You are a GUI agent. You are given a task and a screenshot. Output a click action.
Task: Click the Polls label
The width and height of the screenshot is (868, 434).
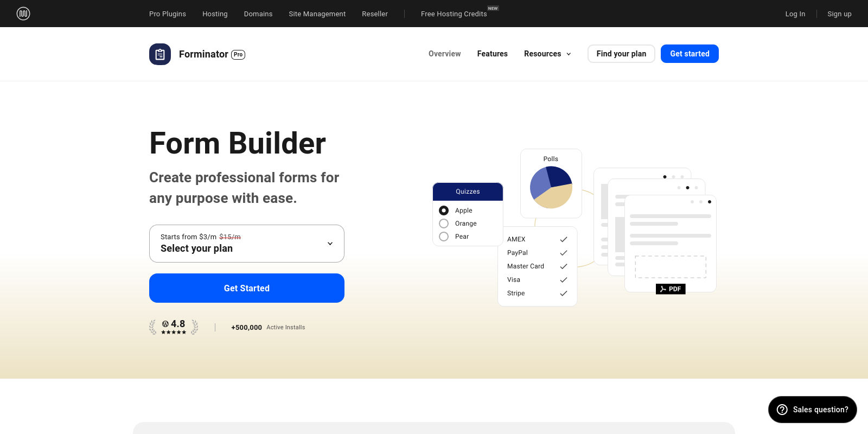[551, 159]
